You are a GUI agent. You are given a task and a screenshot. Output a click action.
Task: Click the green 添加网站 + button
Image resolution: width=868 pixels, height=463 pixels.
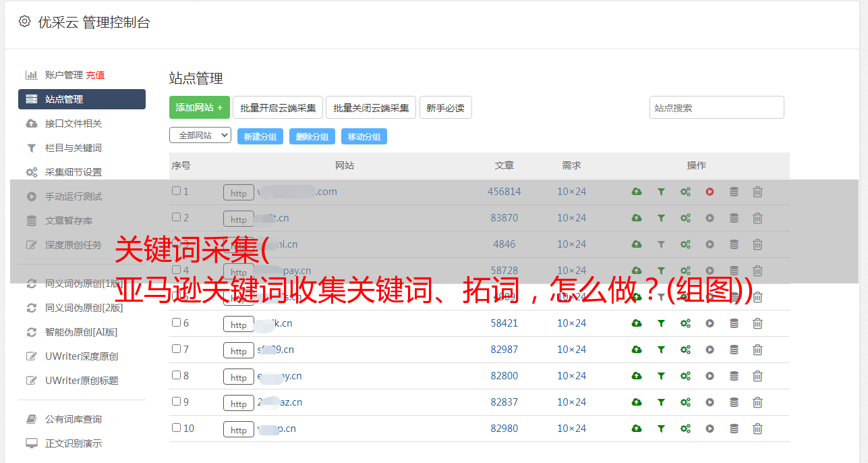tap(200, 107)
